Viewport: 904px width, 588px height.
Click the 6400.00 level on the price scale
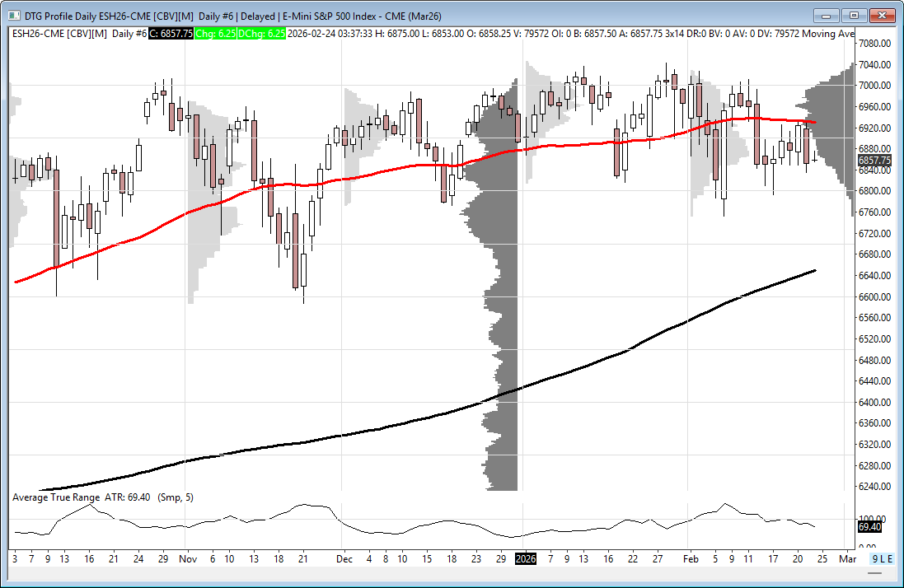(874, 403)
